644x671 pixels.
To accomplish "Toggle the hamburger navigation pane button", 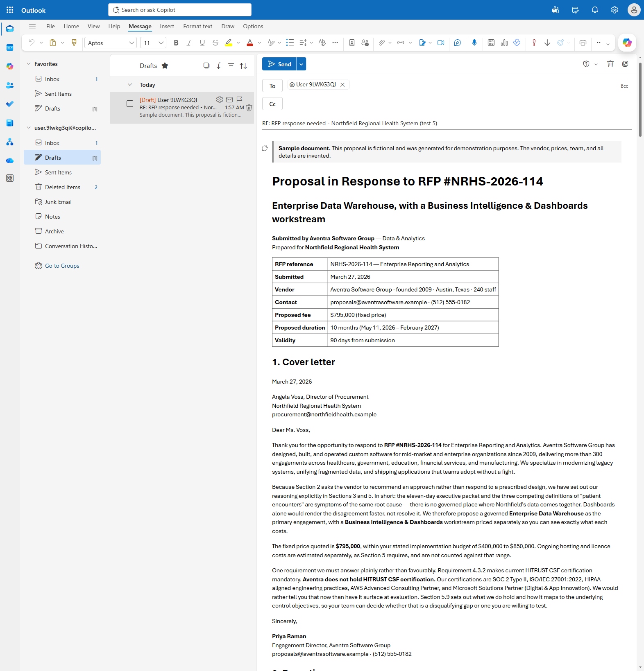I will [32, 27].
